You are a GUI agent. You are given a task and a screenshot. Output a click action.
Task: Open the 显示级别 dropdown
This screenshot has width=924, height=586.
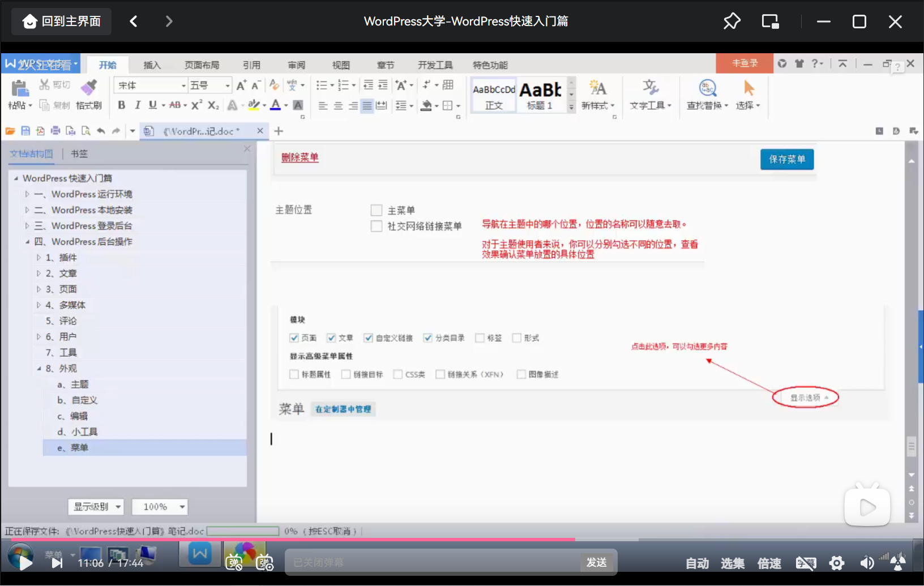[96, 507]
